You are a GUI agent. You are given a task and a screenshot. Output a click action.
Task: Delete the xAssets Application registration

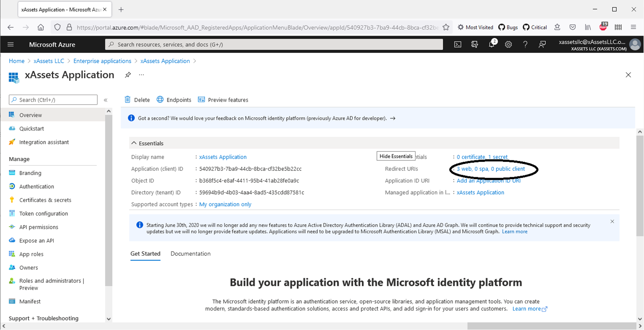137,99
